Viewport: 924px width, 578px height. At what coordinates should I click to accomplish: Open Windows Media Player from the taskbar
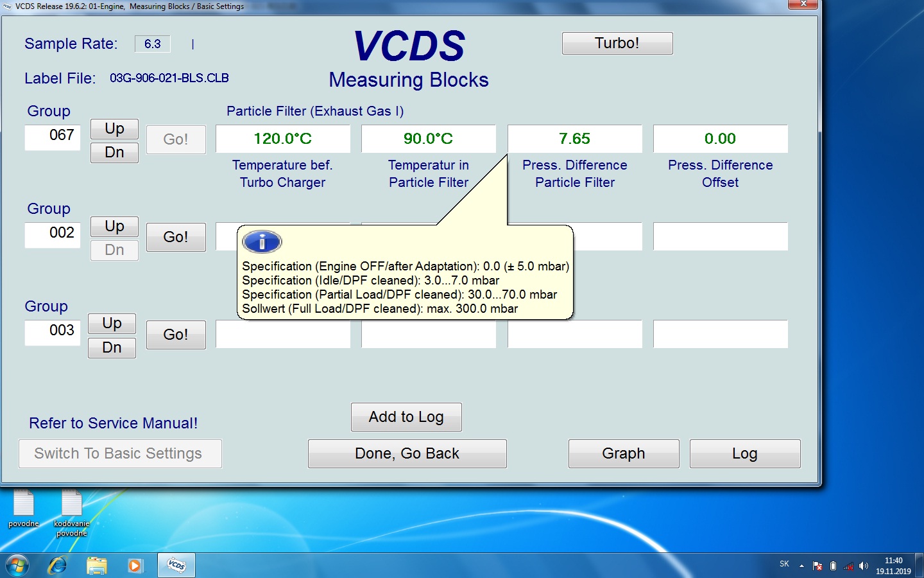(135, 565)
